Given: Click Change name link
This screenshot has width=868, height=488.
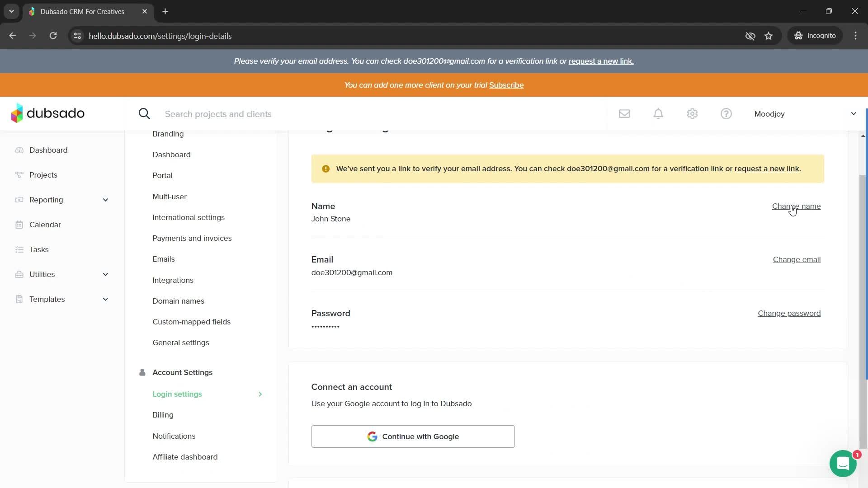Looking at the screenshot, I should (796, 206).
